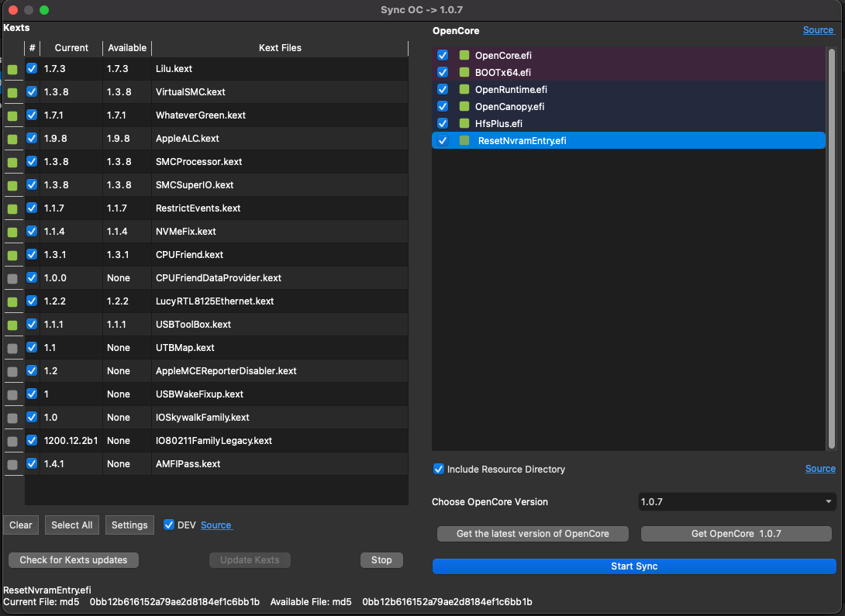The image size is (845, 616).
Task: Toggle the OpenRuntime.efi checkbox
Action: tap(443, 89)
